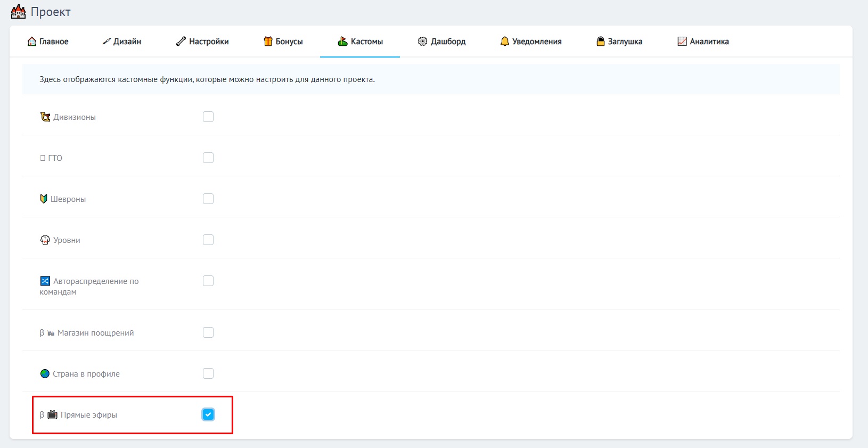This screenshot has height=448, width=868.
Task: Open the Уведомления tab
Action: [531, 42]
